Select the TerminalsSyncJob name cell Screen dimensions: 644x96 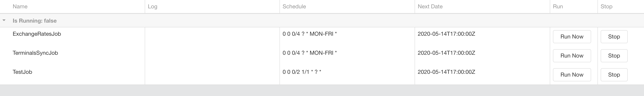click(x=35, y=53)
